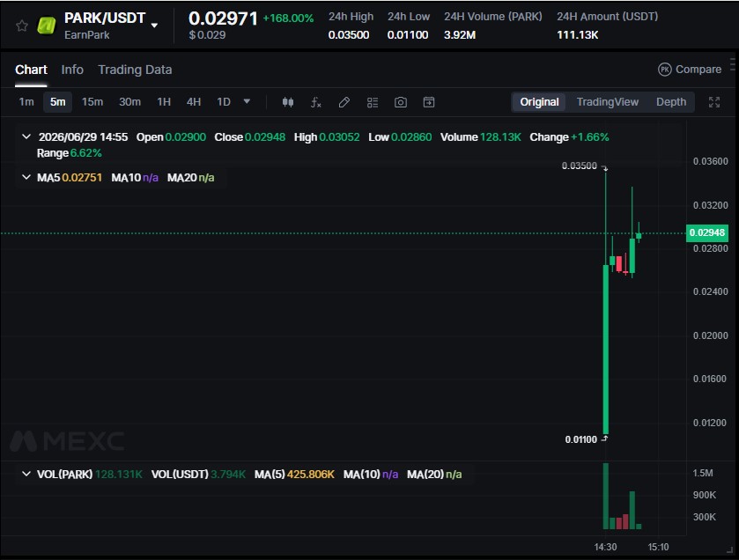
Task: Select the 1H timeframe
Action: coord(164,102)
